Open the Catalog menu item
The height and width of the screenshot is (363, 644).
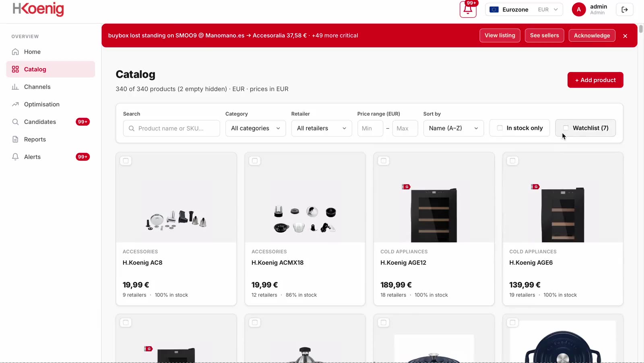tap(51, 69)
